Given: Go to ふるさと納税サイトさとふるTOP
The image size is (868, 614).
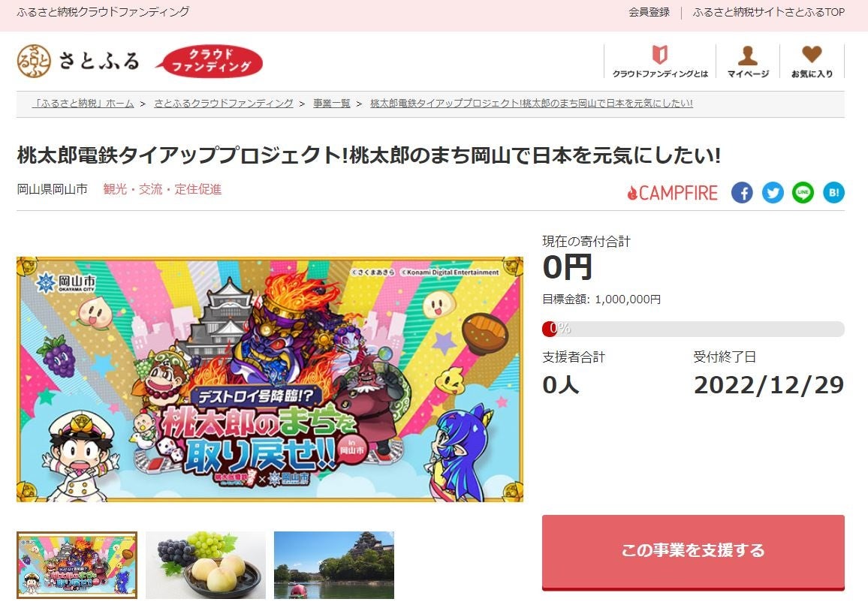Looking at the screenshot, I should (x=768, y=12).
